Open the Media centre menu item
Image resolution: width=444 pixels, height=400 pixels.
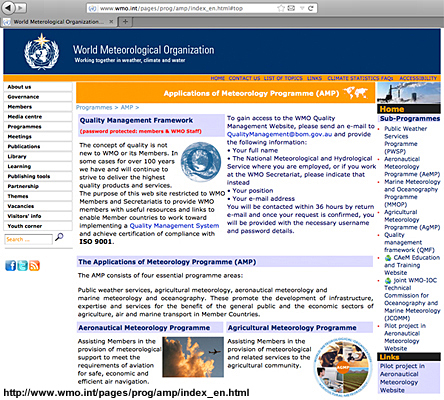tap(38, 117)
